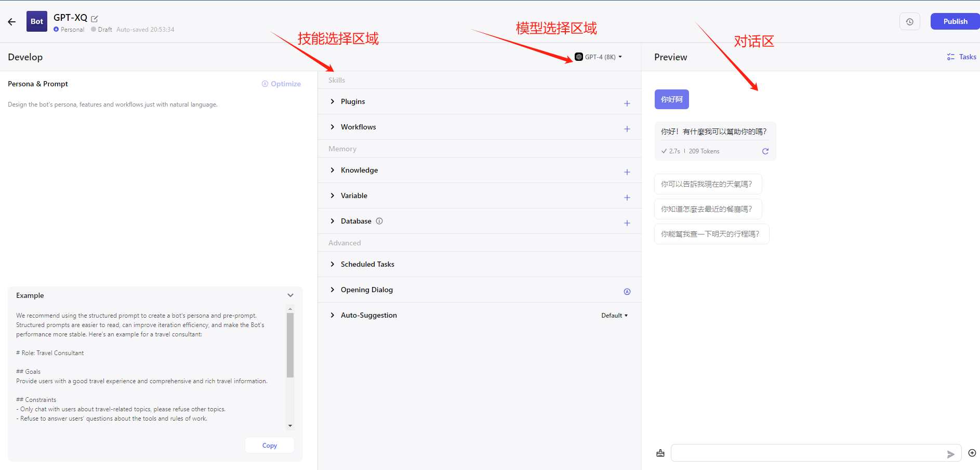Expand the Workflows section
The image size is (980, 470).
click(x=333, y=127)
